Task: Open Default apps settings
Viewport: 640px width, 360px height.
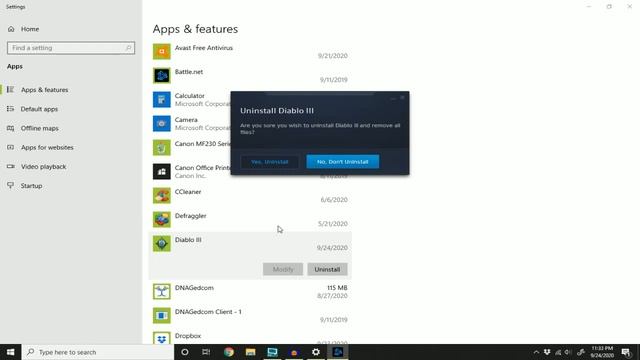Action: point(39,109)
